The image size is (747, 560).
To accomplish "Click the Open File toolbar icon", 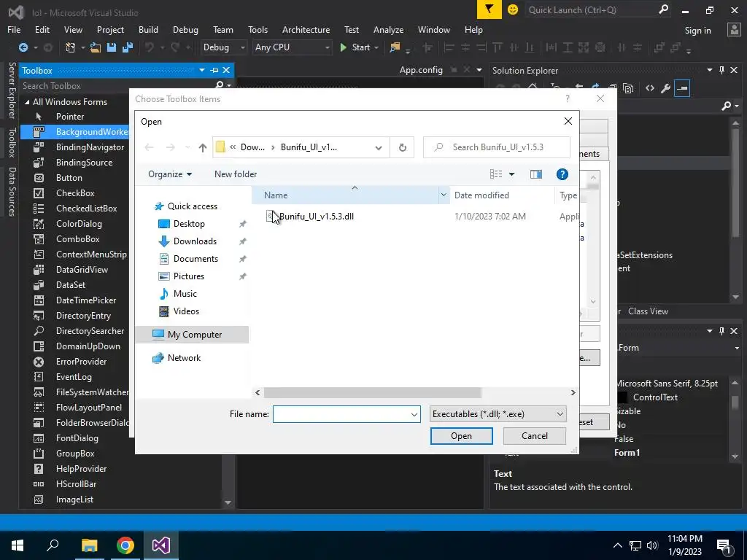I will coord(96,47).
